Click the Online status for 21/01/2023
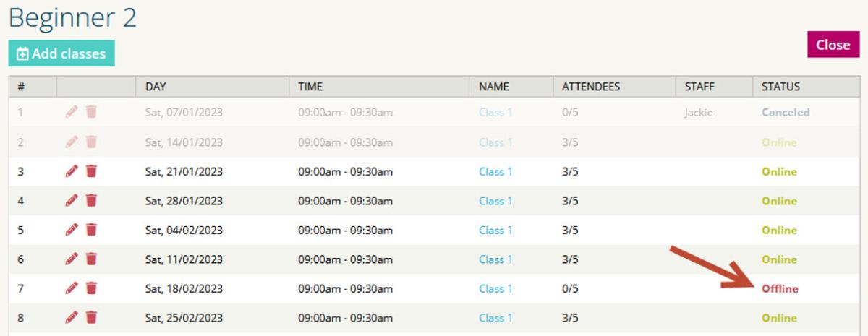 [779, 172]
